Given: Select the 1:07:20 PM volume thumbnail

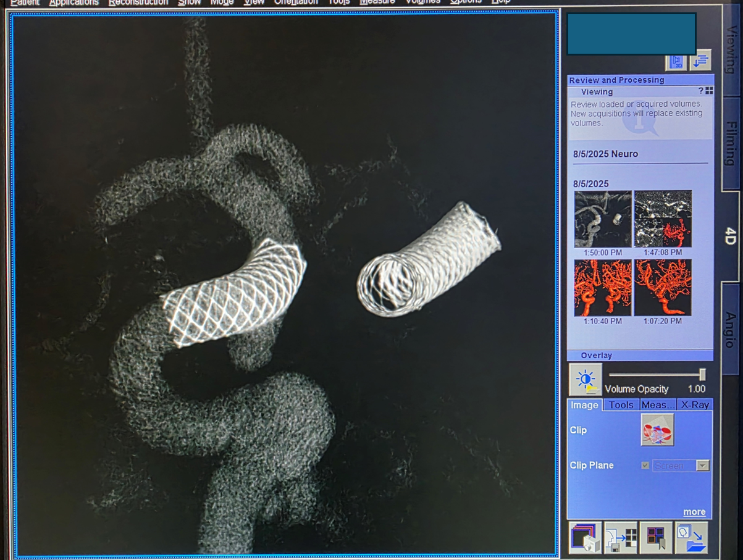Looking at the screenshot, I should 663,288.
